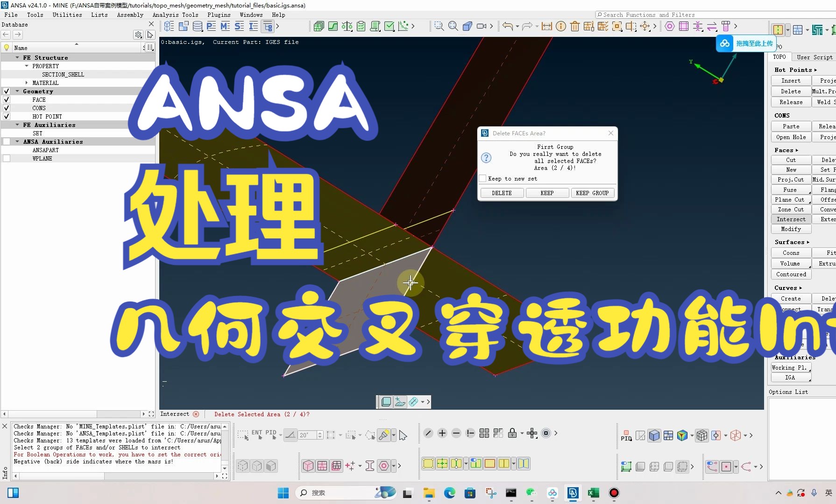Collapse the FE Auxiliaries tree node
This screenshot has height=504, width=836.
(x=17, y=125)
